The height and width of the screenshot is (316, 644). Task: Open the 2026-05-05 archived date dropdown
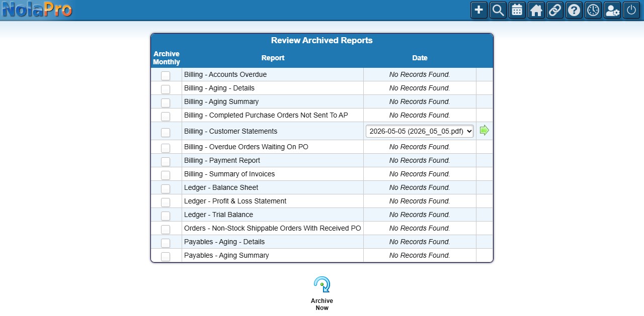click(420, 131)
